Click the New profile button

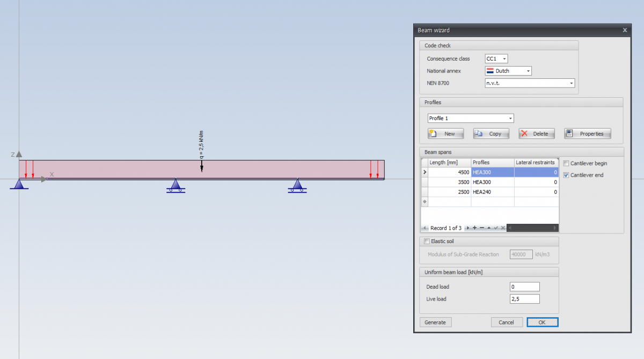[445, 134]
